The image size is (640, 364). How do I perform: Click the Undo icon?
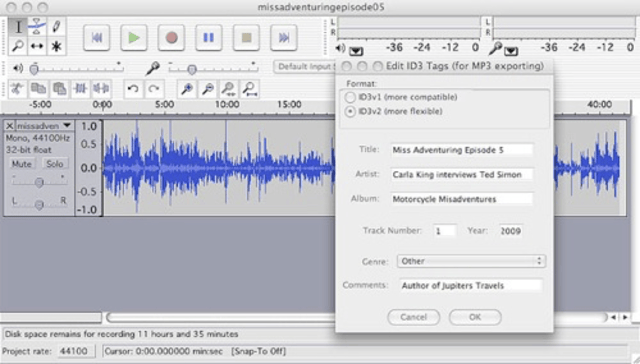tap(133, 89)
